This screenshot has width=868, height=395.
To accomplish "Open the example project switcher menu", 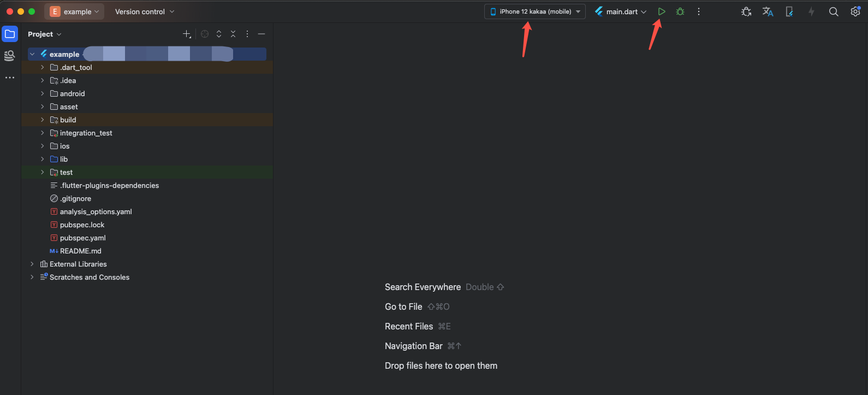I will click(x=74, y=11).
